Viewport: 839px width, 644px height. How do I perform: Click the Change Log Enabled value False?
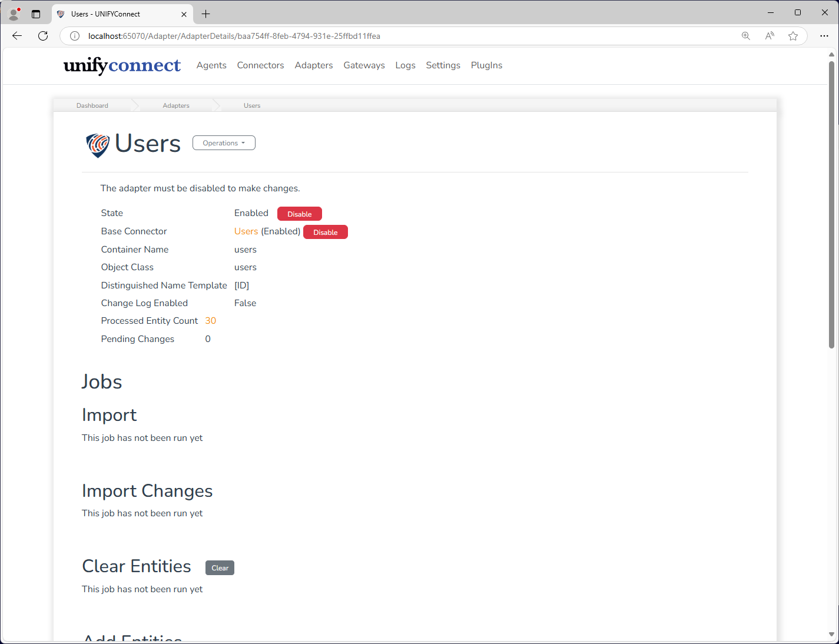pyautogui.click(x=246, y=303)
